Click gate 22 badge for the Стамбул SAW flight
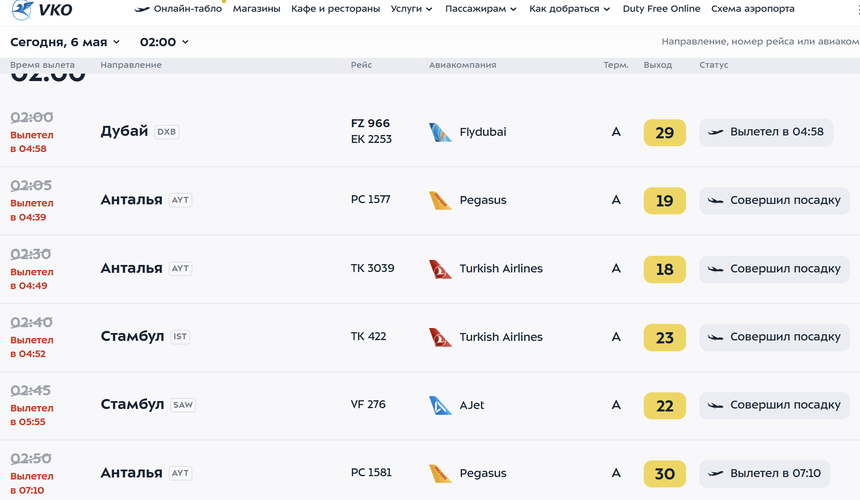The height and width of the screenshot is (500, 860). (665, 406)
